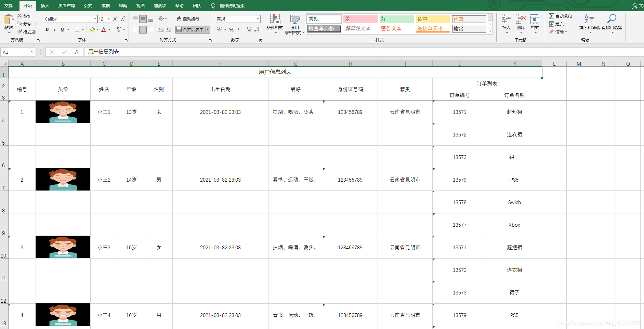Screen dimensions: 644x329
Task: Click the Paste (粘贴) icon
Action: click(x=9, y=19)
